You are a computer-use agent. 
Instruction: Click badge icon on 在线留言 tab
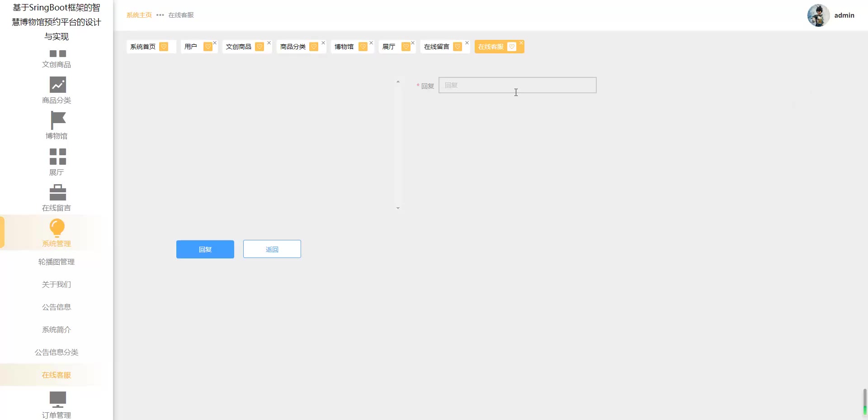458,47
